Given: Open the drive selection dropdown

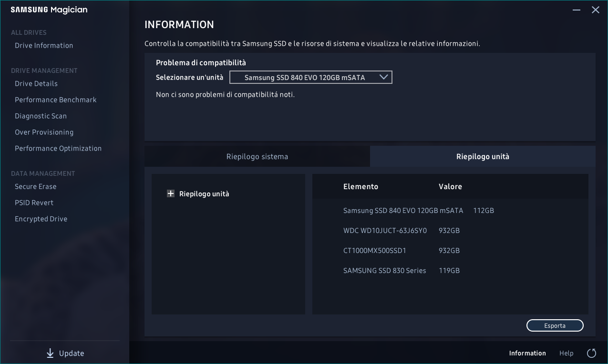Looking at the screenshot, I should [x=311, y=77].
